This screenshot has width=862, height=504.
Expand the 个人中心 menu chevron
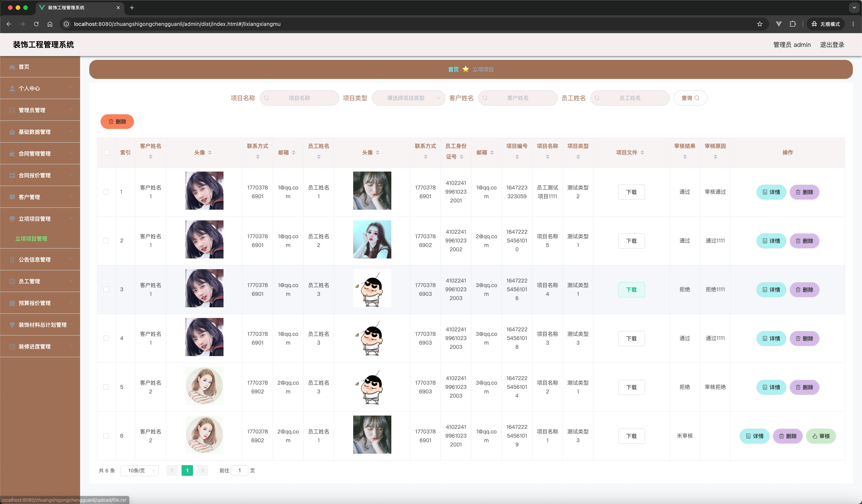(71, 88)
